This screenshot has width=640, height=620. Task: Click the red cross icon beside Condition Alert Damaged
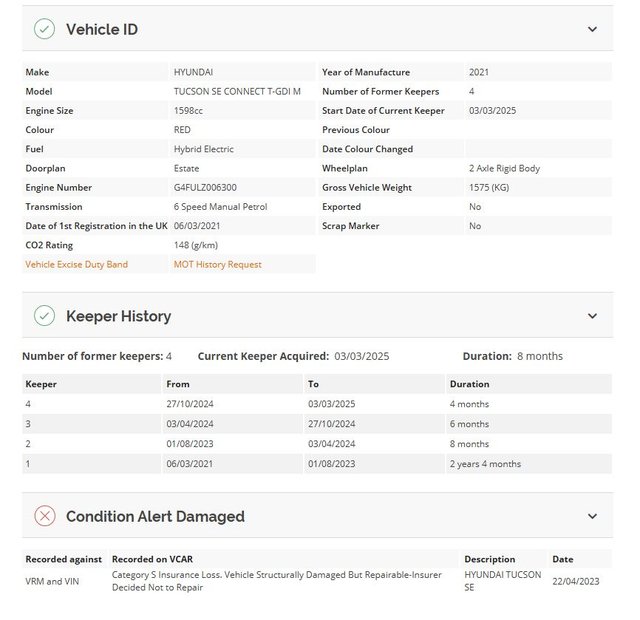pos(44,516)
